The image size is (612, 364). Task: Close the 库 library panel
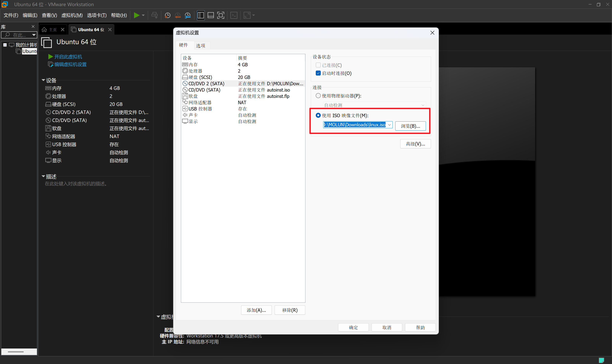pos(33,27)
